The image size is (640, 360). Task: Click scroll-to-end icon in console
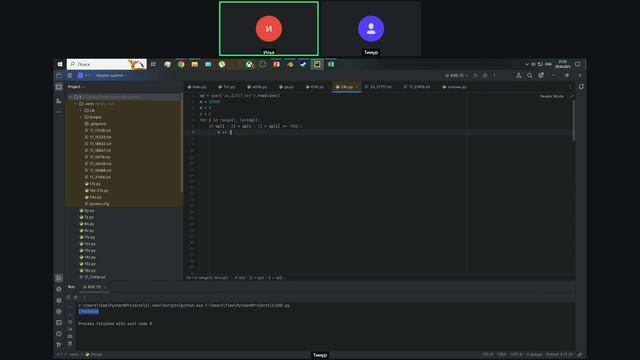pos(70,329)
